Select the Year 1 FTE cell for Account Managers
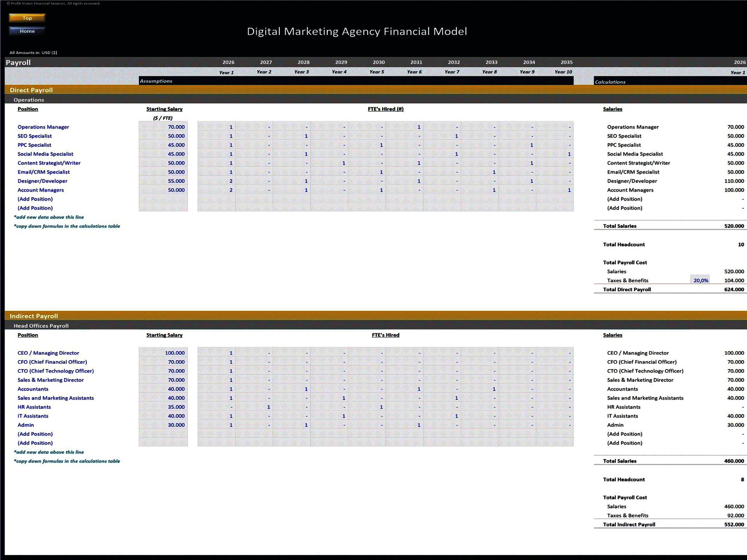 click(x=216, y=190)
